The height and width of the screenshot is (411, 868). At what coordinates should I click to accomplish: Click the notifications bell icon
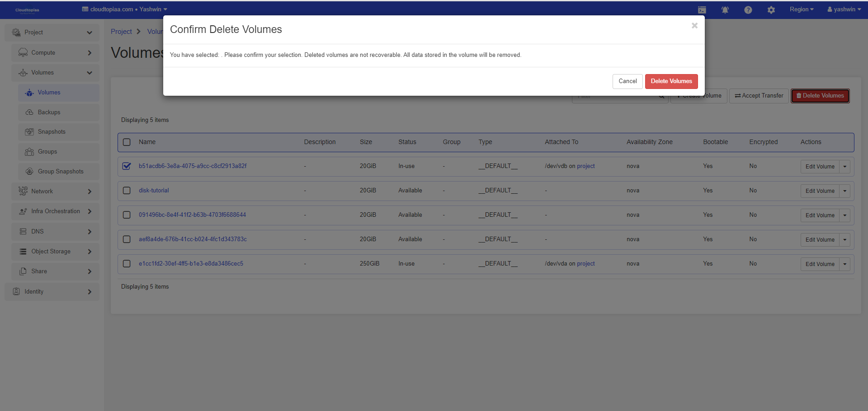725,10
